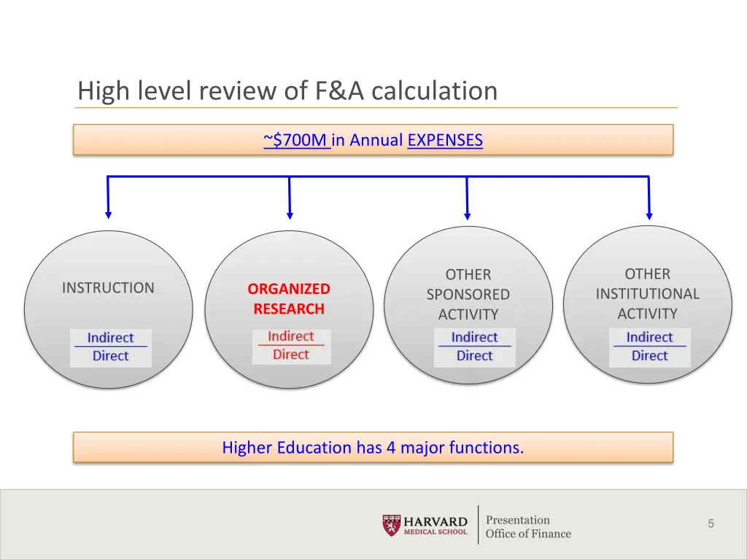
Task: Click "Higher Education has 4 major functions." banner
Action: [x=373, y=447]
